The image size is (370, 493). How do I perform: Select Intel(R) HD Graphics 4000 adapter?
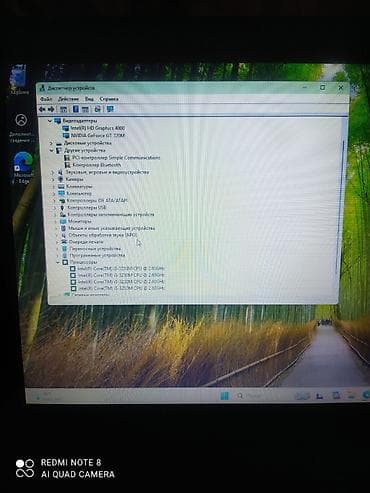[98, 128]
